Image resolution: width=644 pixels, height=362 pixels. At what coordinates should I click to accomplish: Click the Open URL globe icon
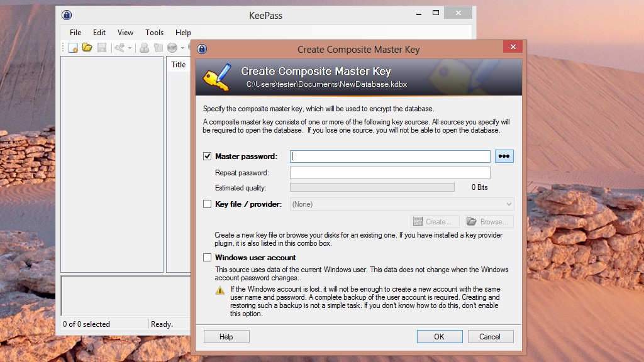172,48
